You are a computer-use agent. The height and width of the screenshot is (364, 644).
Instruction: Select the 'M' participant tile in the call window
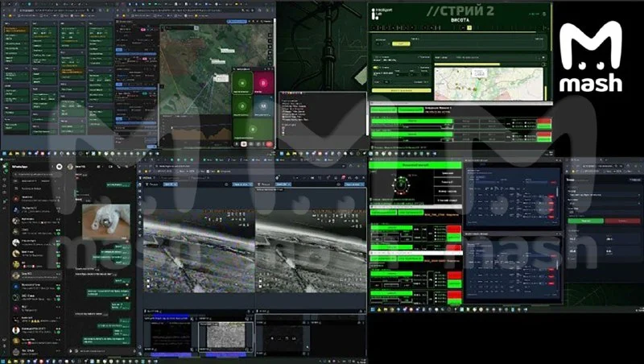[263, 106]
